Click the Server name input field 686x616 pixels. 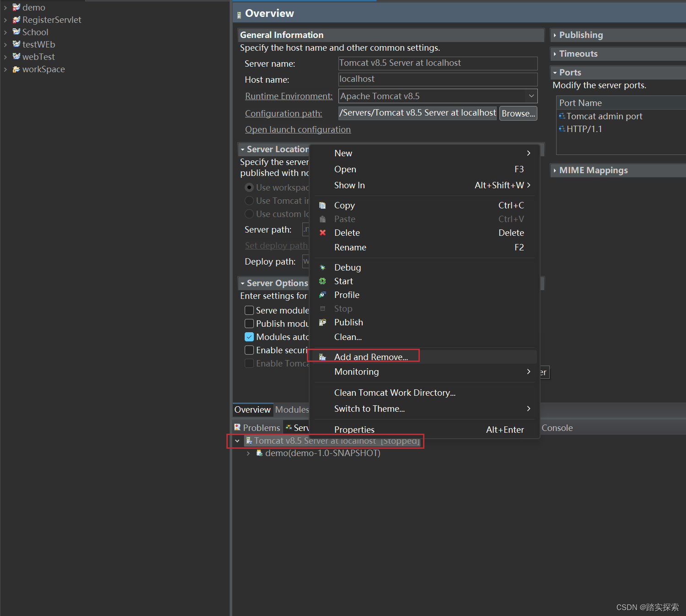(438, 63)
